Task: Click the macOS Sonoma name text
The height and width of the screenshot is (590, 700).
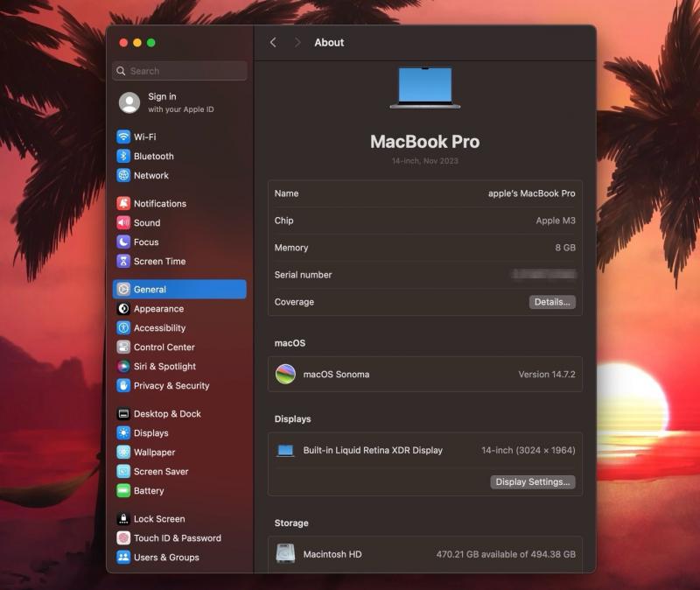Action: click(x=336, y=375)
